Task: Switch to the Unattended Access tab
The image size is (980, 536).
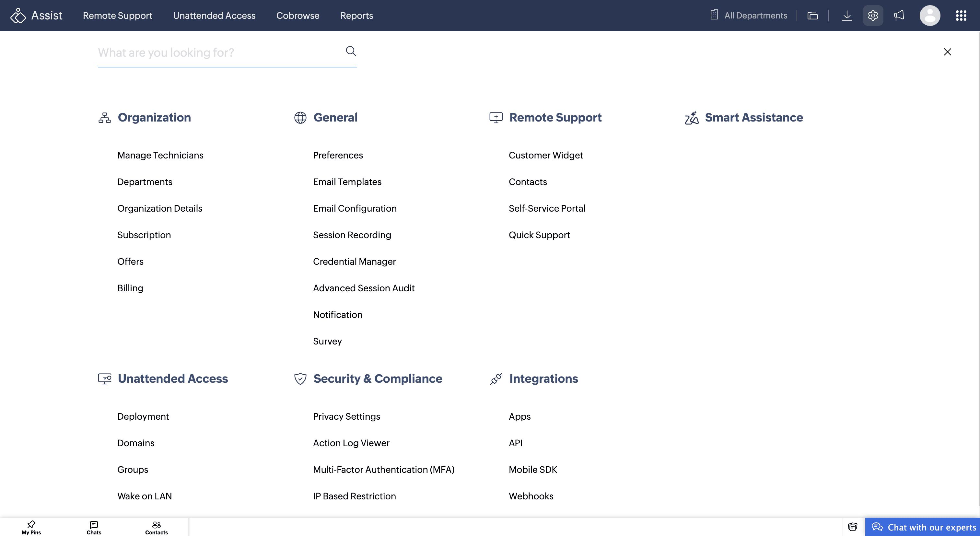Action: click(214, 16)
